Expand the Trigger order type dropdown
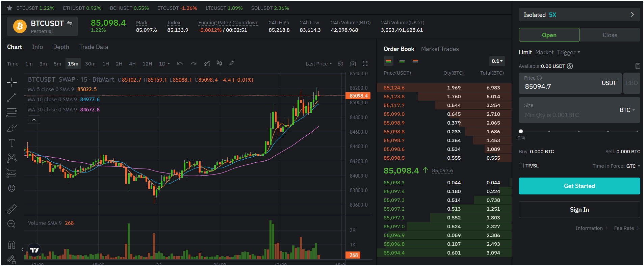644x266 pixels. click(x=569, y=52)
